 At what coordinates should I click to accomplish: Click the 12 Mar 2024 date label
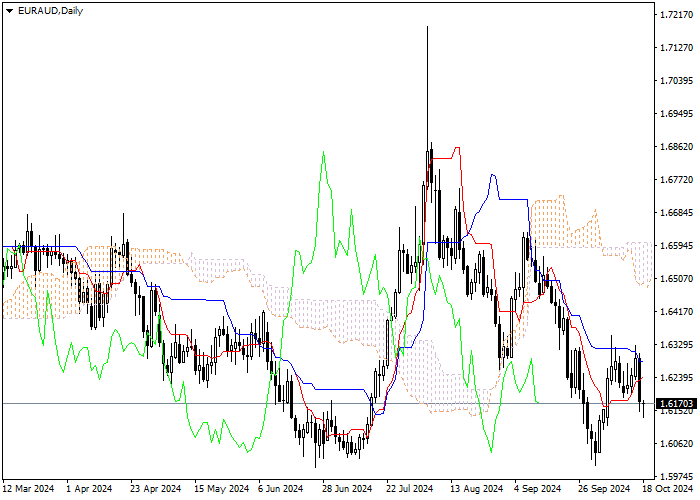29,489
